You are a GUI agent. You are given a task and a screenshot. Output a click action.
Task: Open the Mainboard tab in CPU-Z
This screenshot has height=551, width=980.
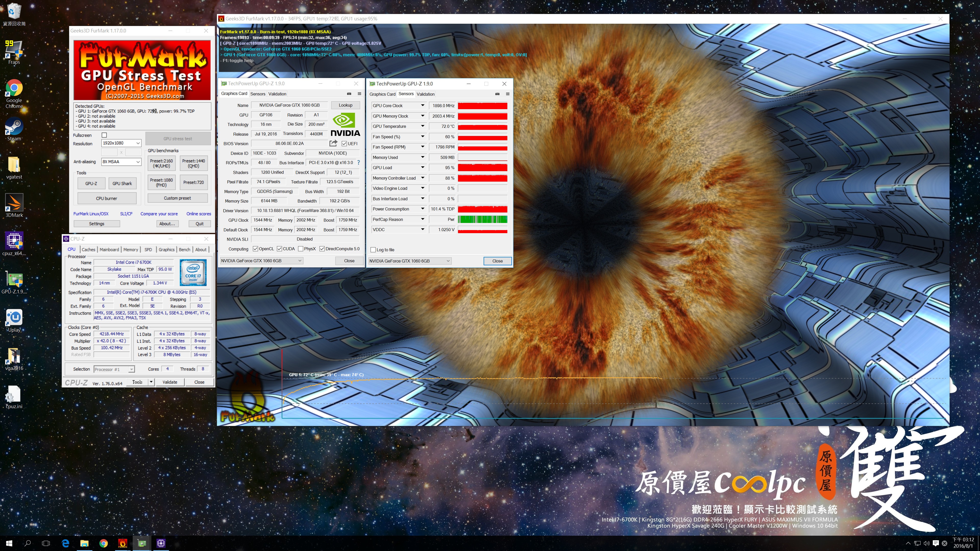point(109,249)
